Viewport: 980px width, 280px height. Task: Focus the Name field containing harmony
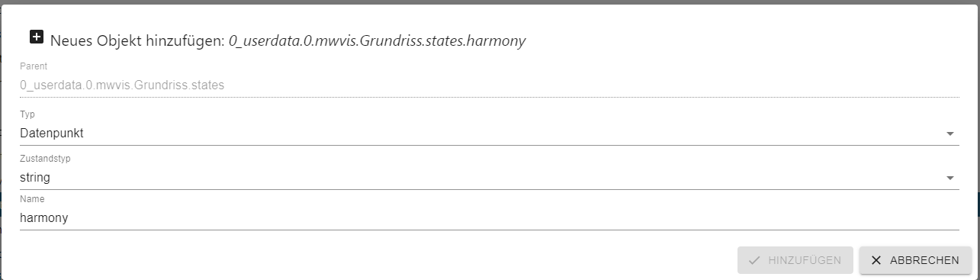coord(489,217)
